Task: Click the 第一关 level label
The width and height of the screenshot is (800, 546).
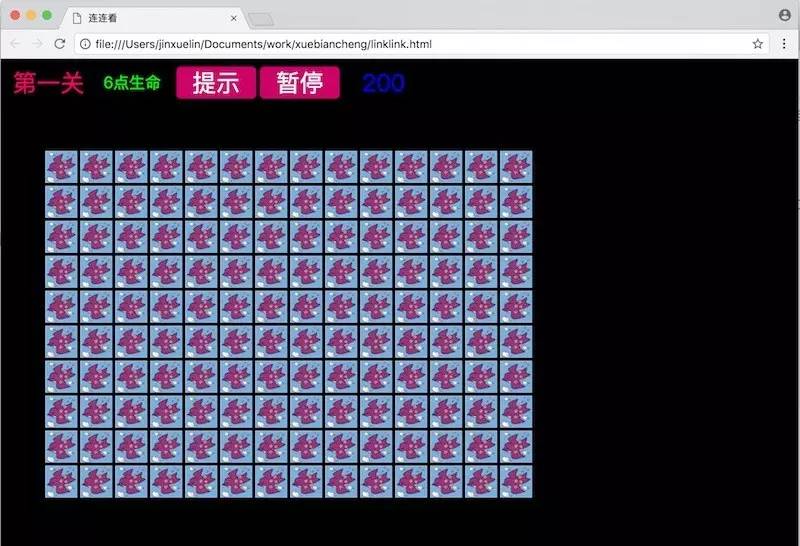Action: [x=48, y=83]
